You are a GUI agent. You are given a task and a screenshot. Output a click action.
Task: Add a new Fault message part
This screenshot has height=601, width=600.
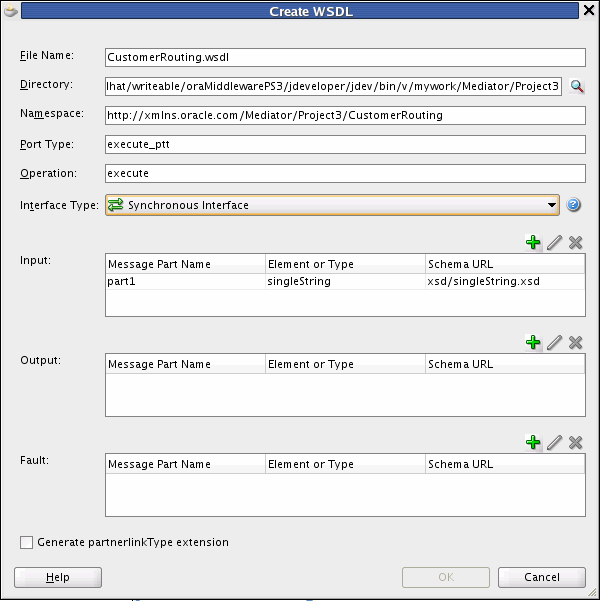click(x=533, y=442)
